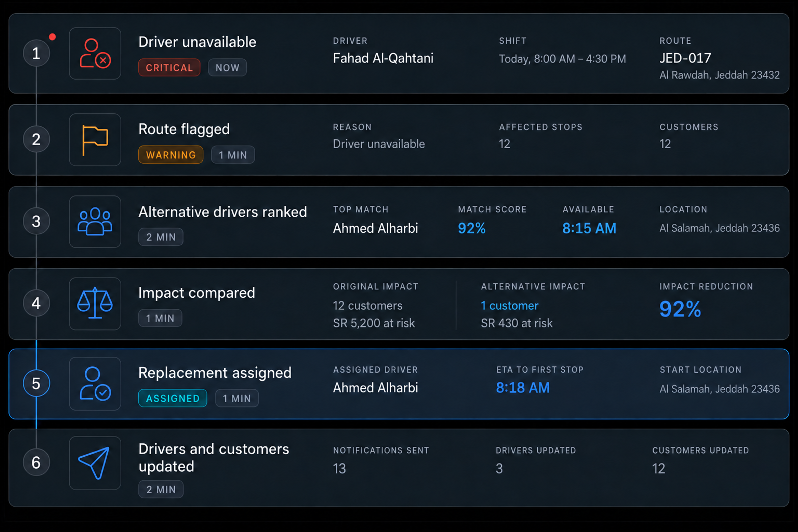The width and height of the screenshot is (798, 532).
Task: Click ETA to first stop '8:18 AM'
Action: click(522, 388)
